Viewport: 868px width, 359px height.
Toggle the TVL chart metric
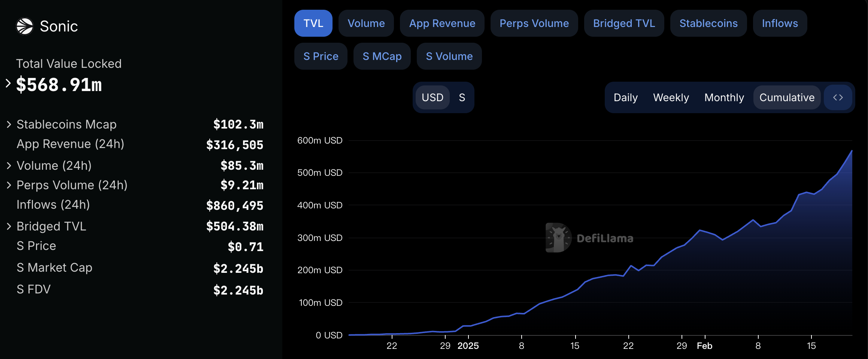pos(313,23)
